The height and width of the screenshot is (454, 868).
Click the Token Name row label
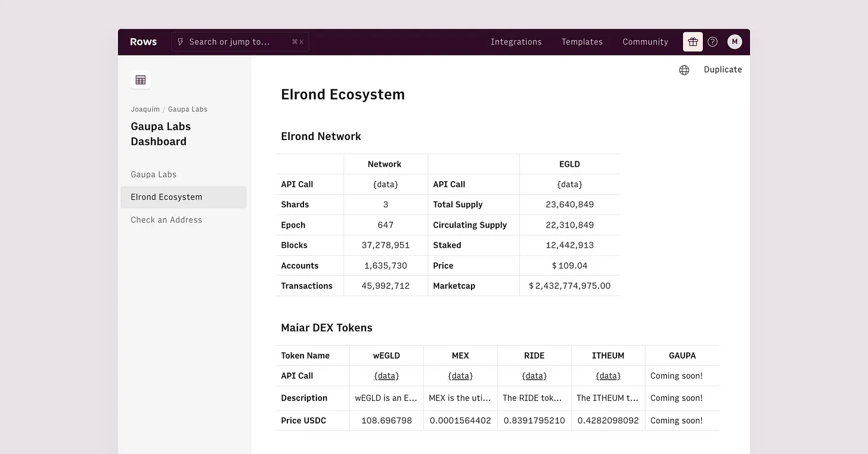click(305, 356)
